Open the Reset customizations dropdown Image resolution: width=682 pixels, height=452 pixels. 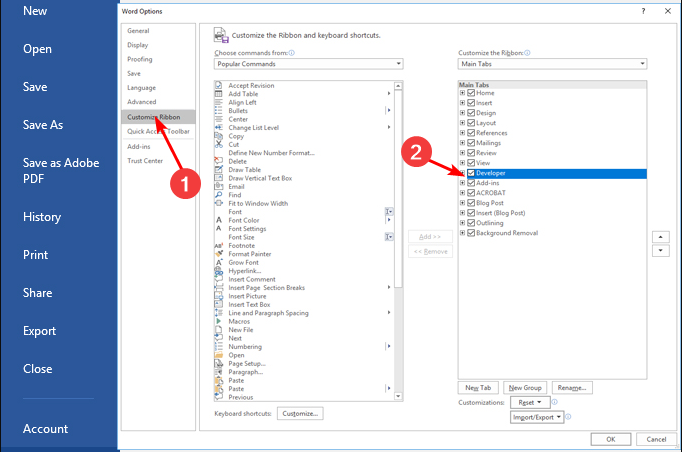[x=530, y=402]
